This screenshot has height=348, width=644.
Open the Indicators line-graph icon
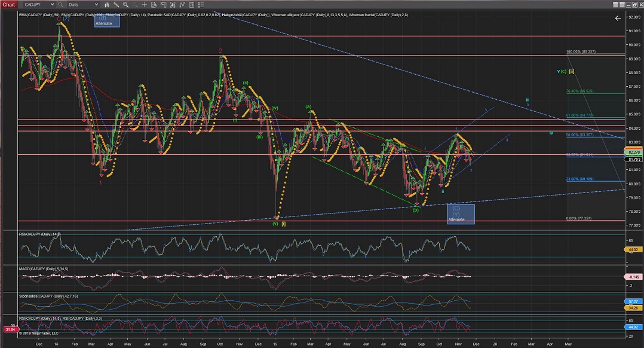tap(182, 5)
